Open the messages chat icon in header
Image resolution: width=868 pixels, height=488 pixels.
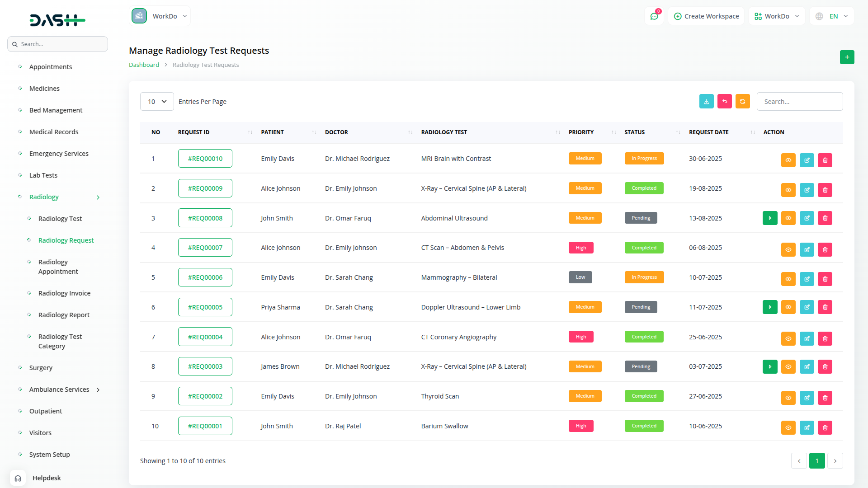[654, 16]
